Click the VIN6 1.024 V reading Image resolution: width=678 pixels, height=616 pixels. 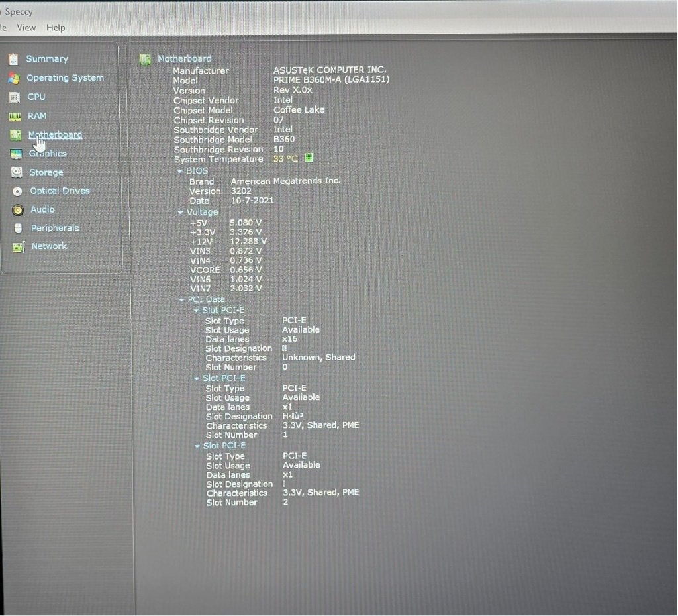(x=246, y=279)
